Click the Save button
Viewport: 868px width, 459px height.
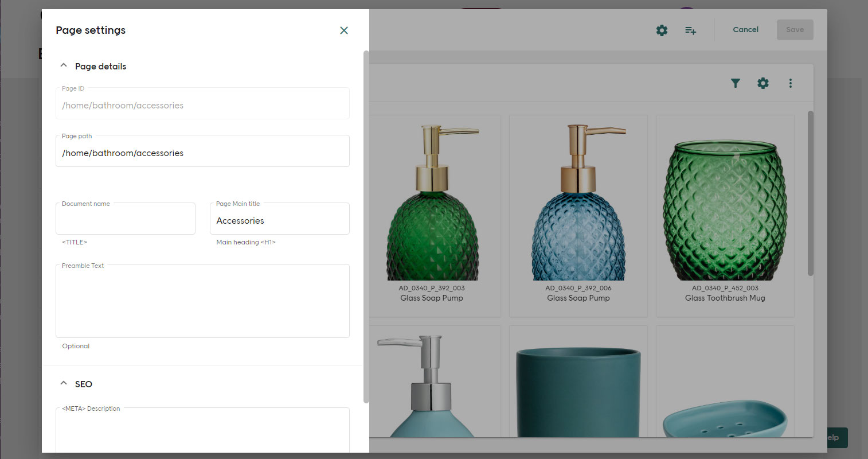(795, 30)
